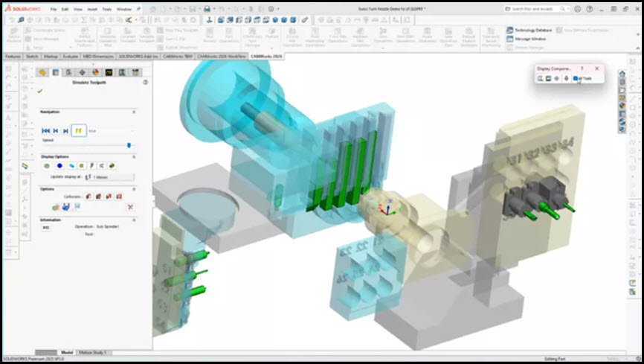This screenshot has width=644, height=364.
Task: Click second icon in Display Components dialog
Action: pos(548,78)
